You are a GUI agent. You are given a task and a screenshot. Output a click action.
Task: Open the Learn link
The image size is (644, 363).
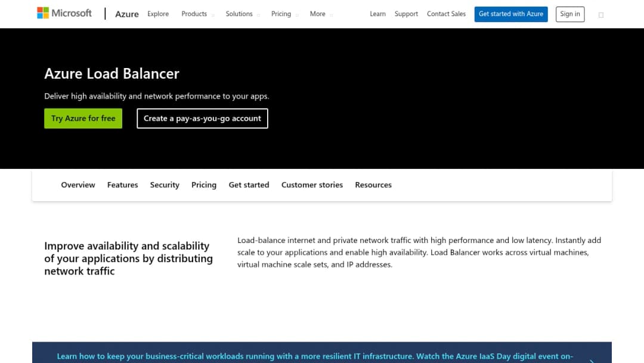click(377, 14)
